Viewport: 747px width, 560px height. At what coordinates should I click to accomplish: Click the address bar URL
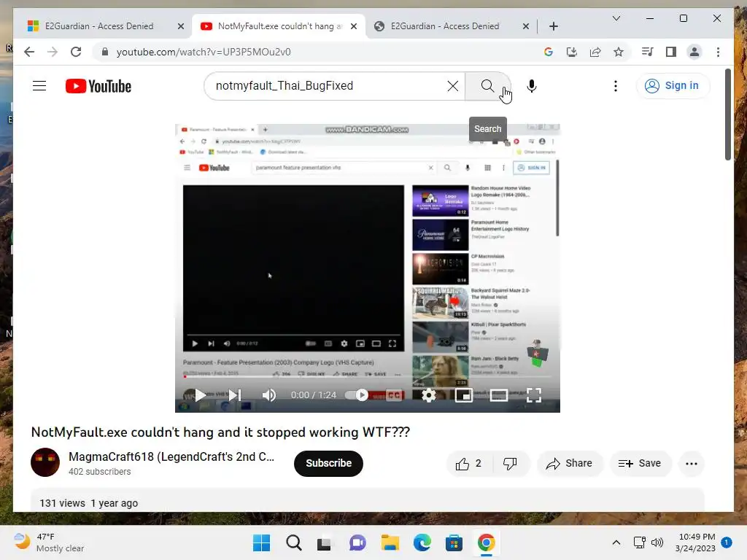[x=204, y=52]
